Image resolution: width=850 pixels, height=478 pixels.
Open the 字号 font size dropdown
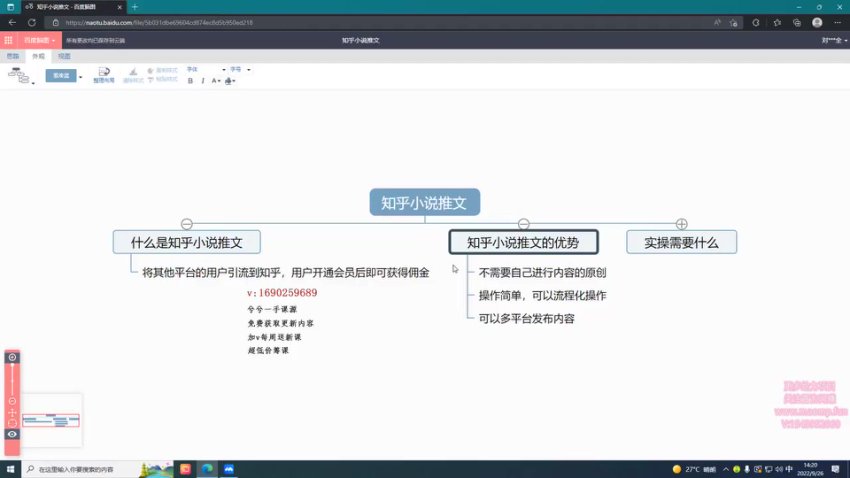point(240,69)
